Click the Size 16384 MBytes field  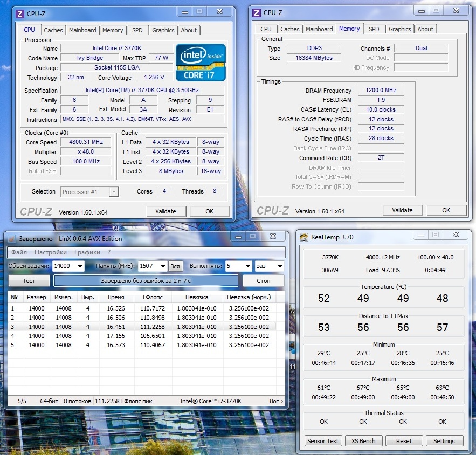click(x=314, y=58)
